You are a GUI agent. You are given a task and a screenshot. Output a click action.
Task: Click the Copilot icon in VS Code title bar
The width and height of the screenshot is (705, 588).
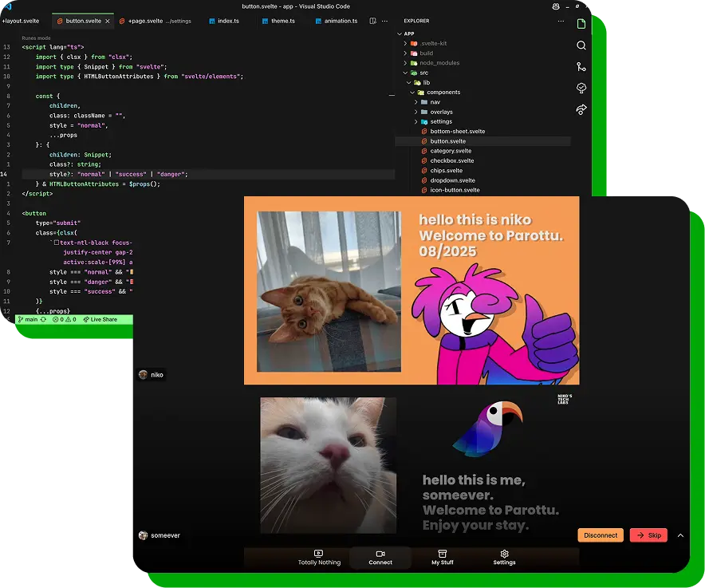[x=556, y=6]
